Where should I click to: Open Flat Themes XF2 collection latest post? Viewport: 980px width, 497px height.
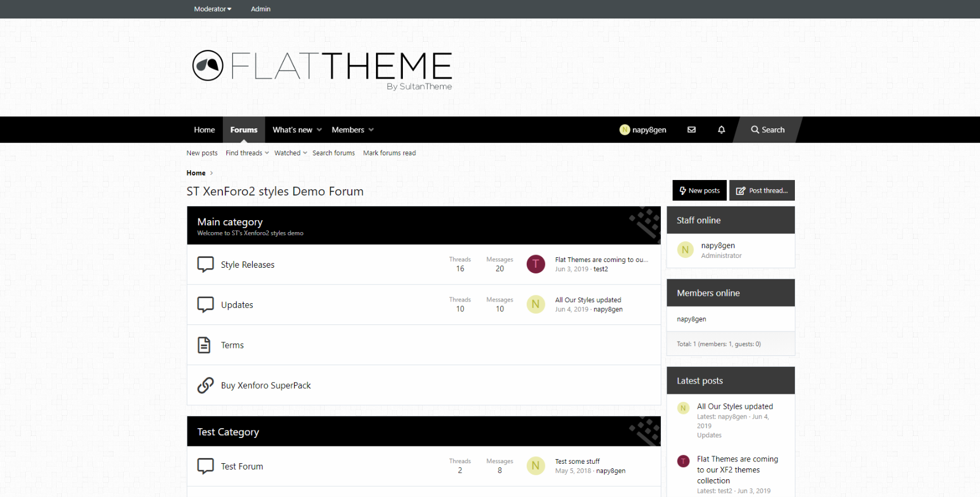click(738, 470)
